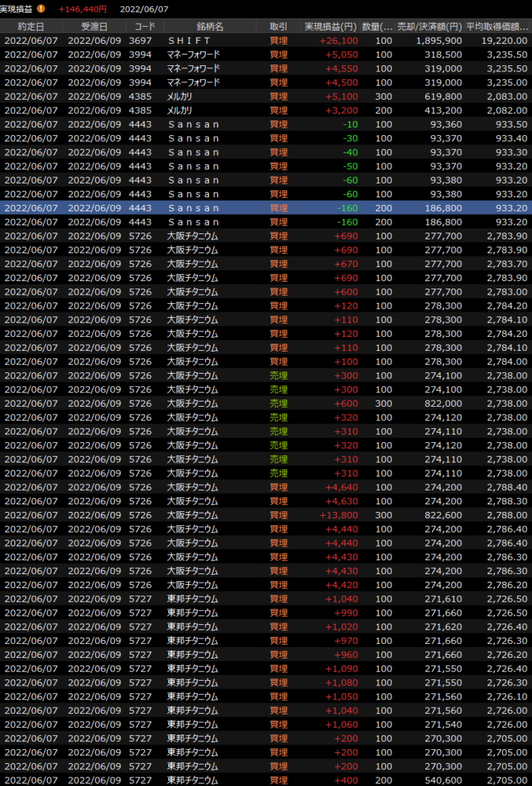Screen dimensions: 532x786
Task: Click the highlighted Sansan row
Action: coord(266,208)
